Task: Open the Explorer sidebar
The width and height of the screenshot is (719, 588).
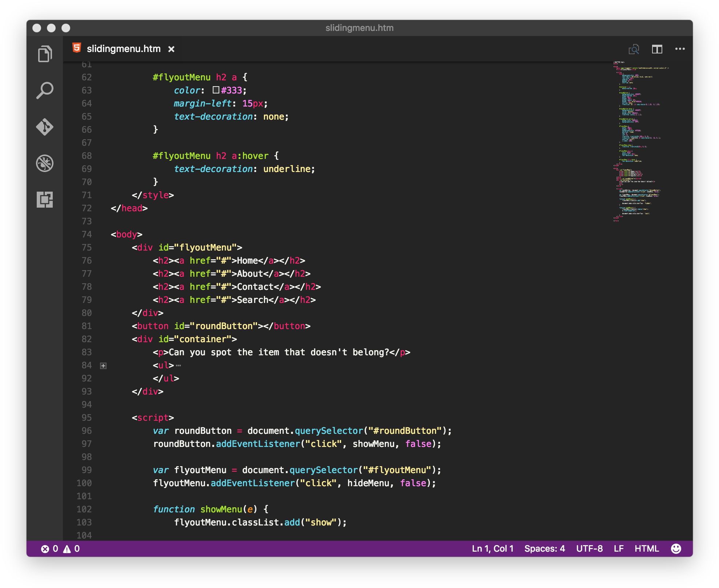Action: (45, 53)
